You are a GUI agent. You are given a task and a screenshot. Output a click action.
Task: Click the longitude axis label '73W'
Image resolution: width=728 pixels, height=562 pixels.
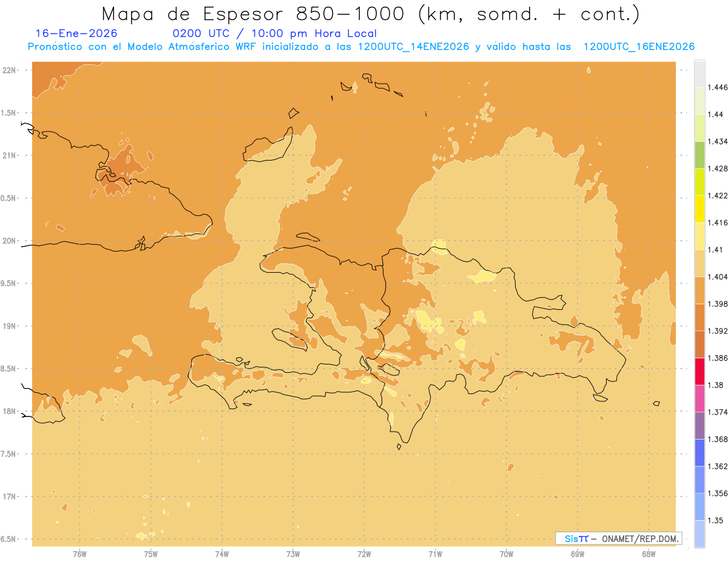point(293,554)
